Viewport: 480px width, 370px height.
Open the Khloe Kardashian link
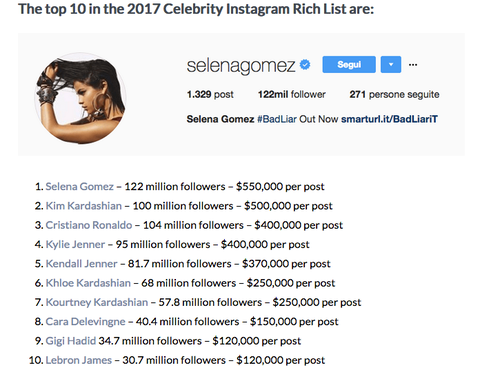88,283
